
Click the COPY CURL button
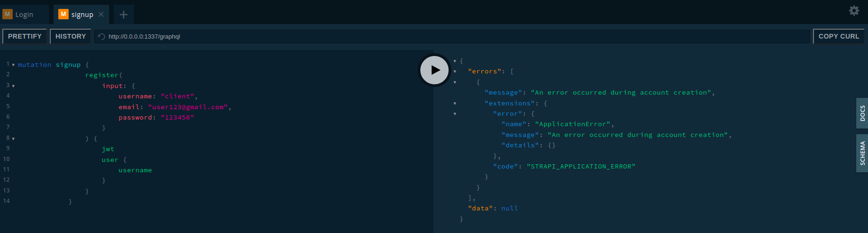click(x=838, y=36)
